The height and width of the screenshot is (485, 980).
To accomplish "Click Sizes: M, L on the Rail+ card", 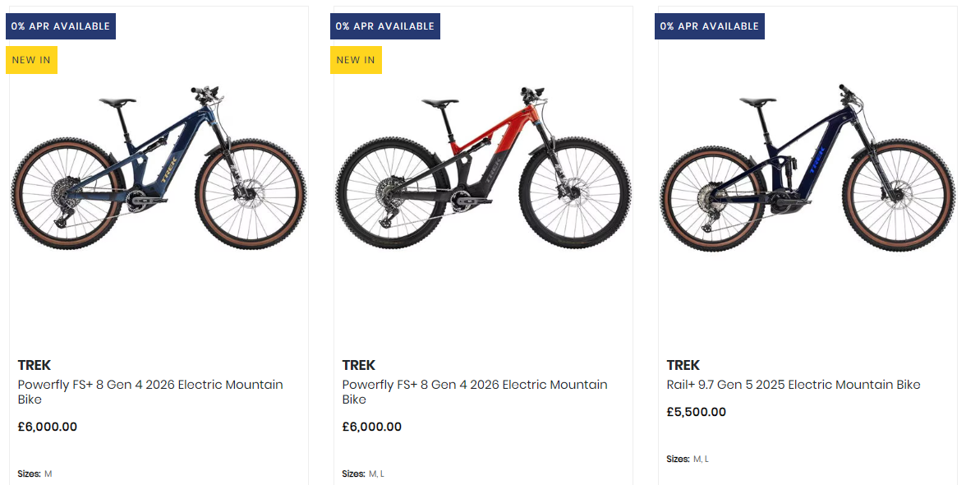I will tap(688, 459).
